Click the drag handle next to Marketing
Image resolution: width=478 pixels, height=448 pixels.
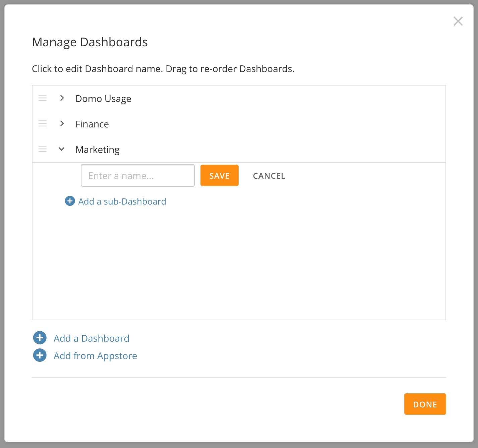[43, 149]
